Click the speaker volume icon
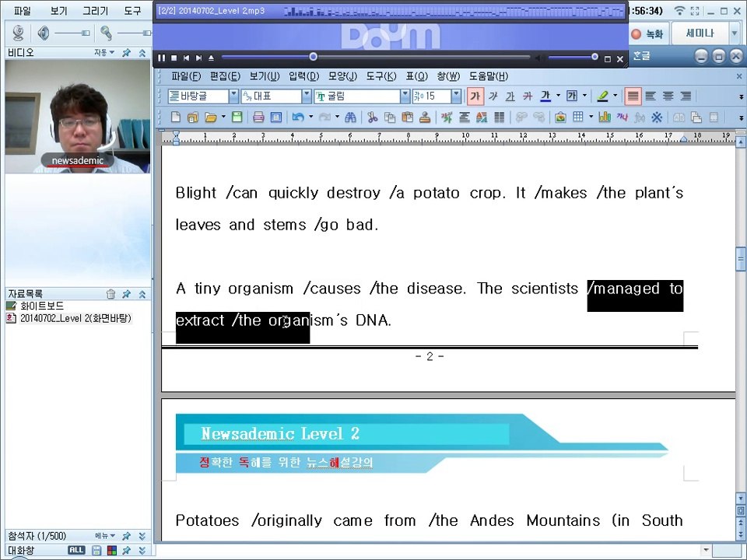Screen dimensions: 747x560 [x=44, y=33]
